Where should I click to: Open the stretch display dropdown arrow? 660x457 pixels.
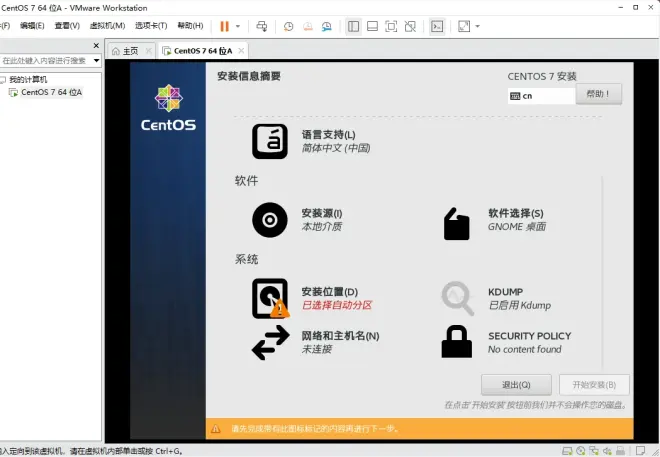477,27
